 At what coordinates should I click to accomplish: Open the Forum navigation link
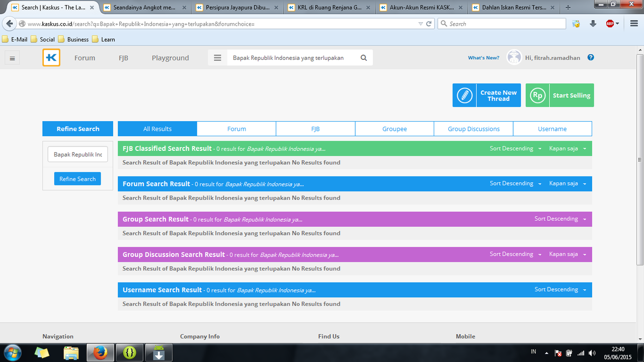pos(85,58)
